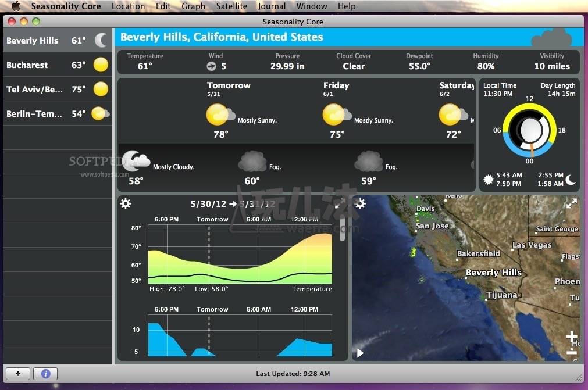Click the Last Updated: 9:28 AM status
Image resolution: width=588 pixels, height=390 pixels.
(x=293, y=374)
